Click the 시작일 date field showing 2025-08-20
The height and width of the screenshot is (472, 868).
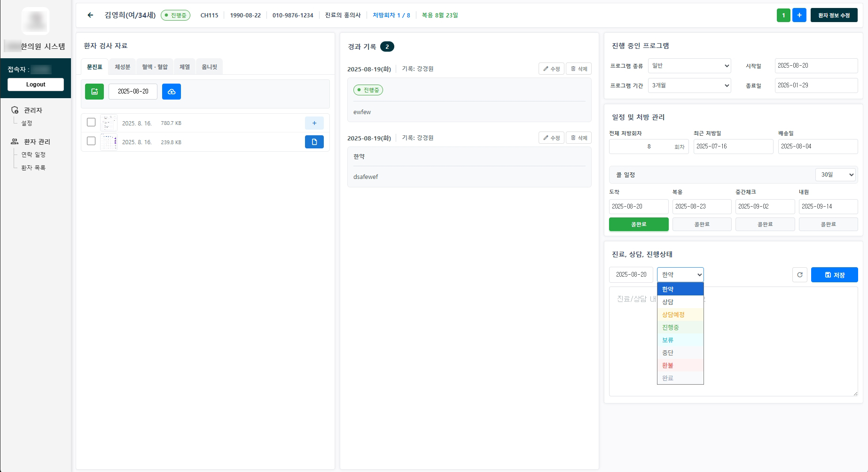(816, 65)
